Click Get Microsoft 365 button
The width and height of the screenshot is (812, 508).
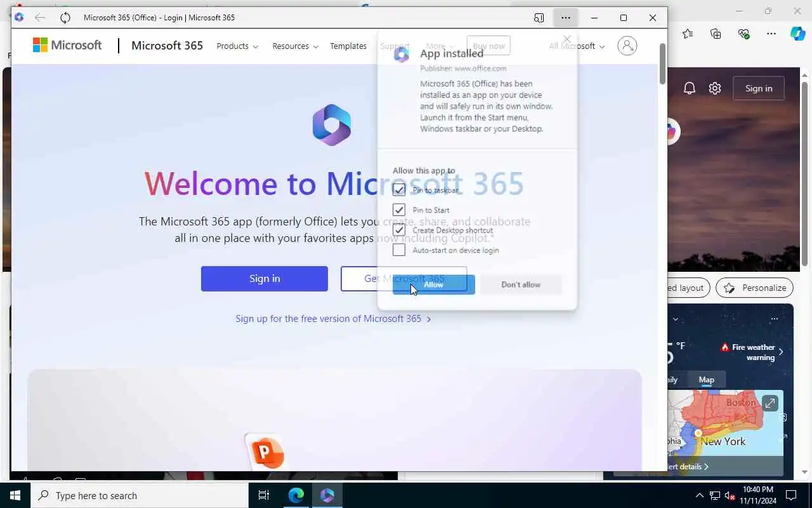(x=404, y=279)
